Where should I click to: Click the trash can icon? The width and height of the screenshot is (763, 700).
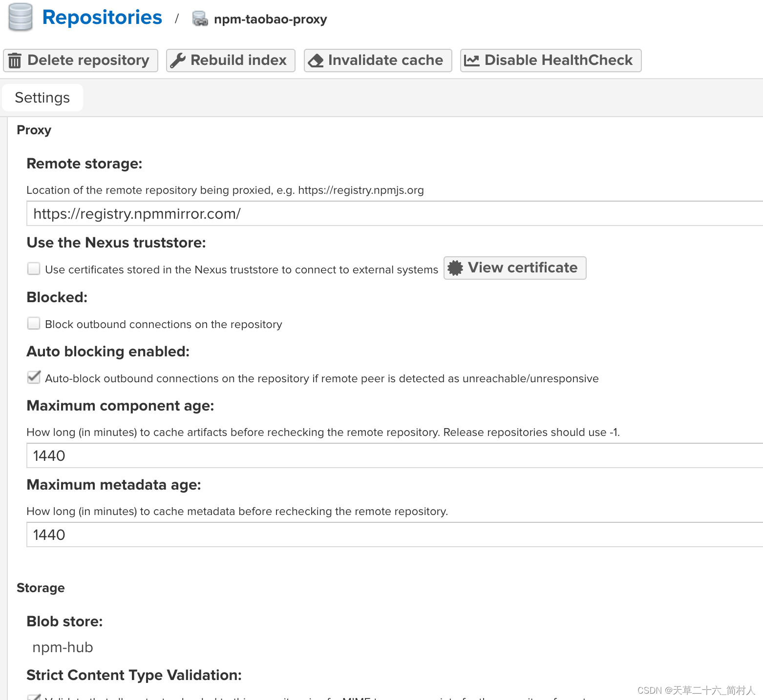click(x=15, y=61)
